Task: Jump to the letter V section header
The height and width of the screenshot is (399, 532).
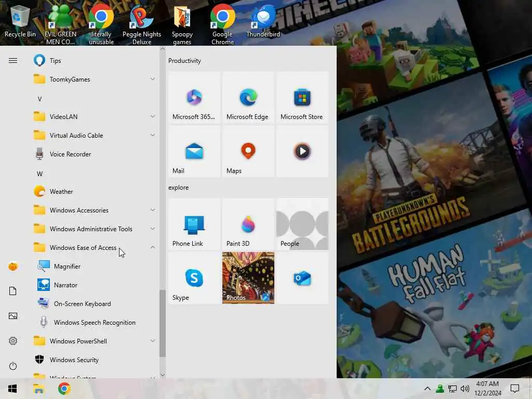Action: point(39,99)
